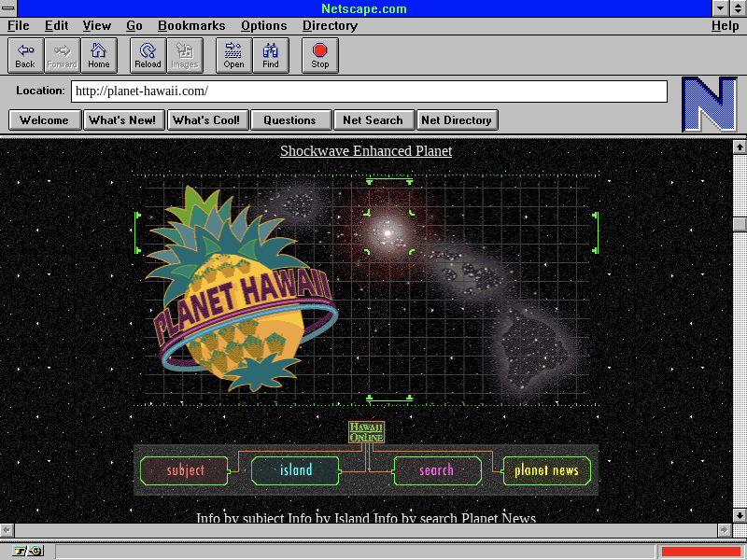Open the Directory menu
The image size is (747, 560).
click(330, 26)
